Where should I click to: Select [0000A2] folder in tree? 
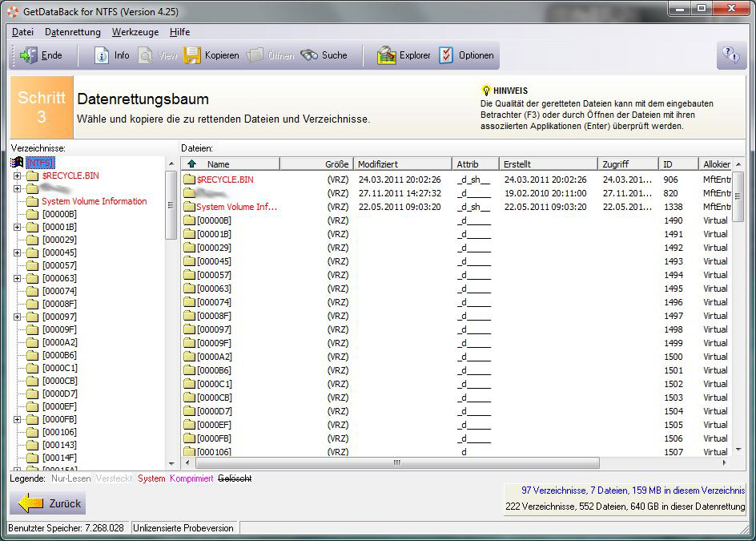[60, 342]
